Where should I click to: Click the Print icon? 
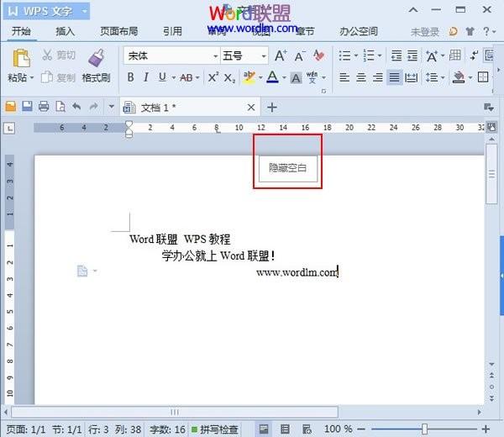point(44,107)
